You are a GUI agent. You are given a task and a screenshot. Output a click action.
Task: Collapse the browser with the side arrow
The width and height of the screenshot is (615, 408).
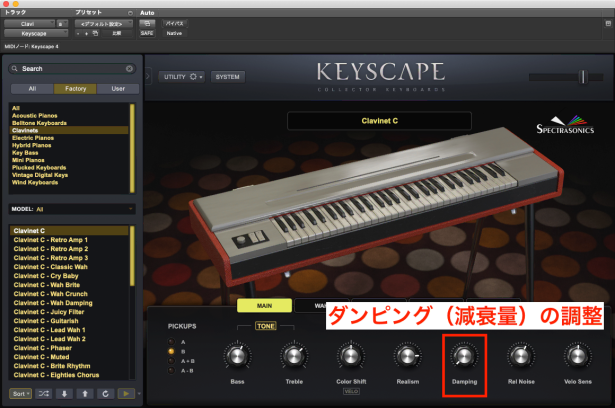coord(148,75)
